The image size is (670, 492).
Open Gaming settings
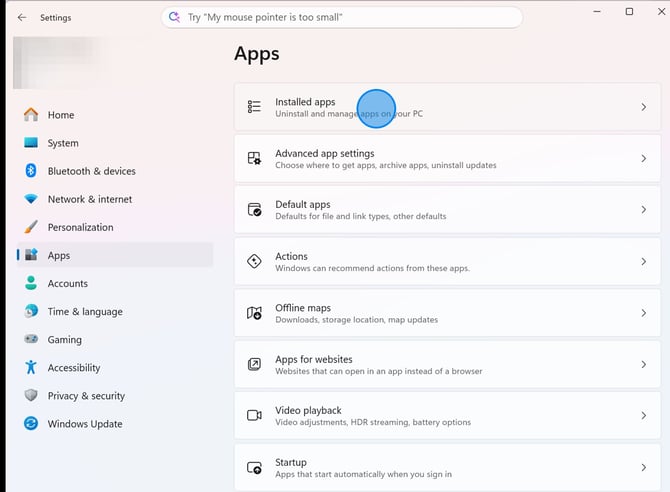tap(115, 339)
